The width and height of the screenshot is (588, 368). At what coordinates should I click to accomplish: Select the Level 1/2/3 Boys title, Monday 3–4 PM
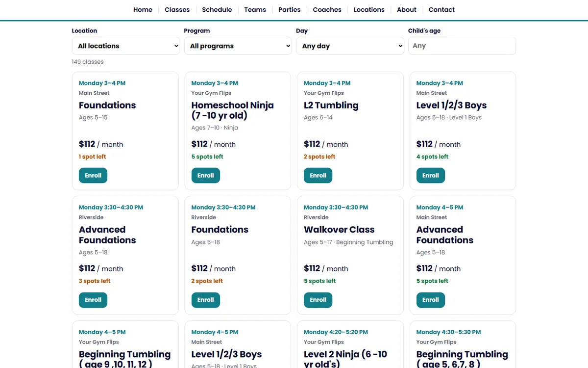(451, 105)
